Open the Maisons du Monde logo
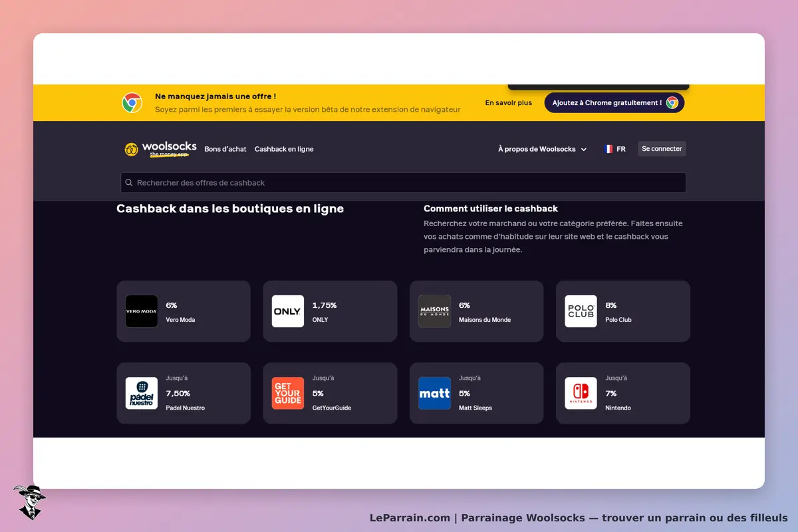The width and height of the screenshot is (798, 532). coord(434,311)
